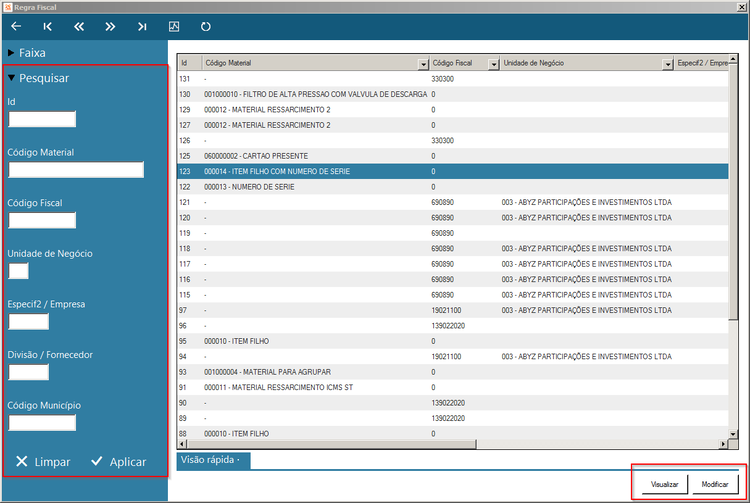Go to last record icon

[142, 26]
